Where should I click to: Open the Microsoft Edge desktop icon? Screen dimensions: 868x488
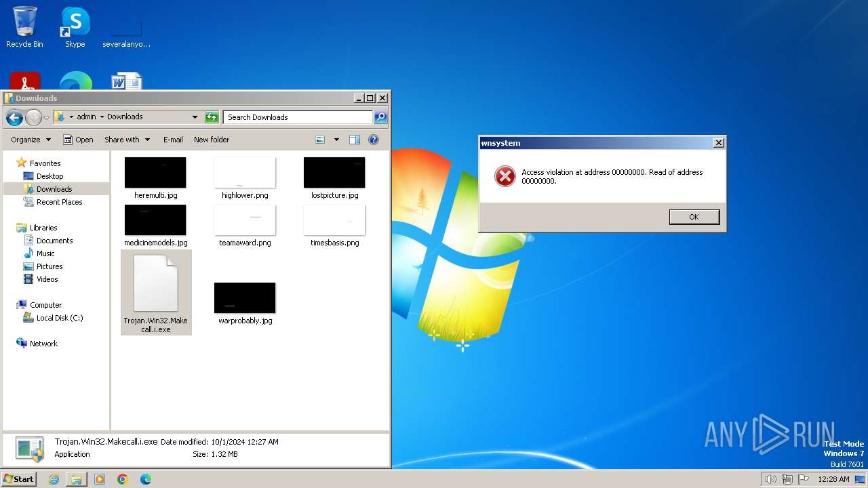click(75, 81)
